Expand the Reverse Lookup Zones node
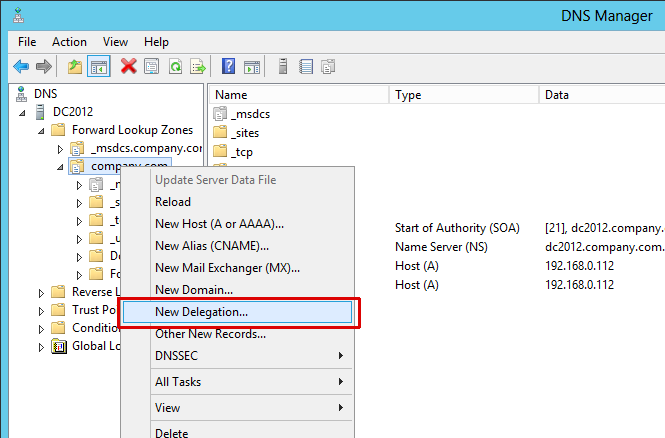Screen dimensions: 665x438 point(41,292)
